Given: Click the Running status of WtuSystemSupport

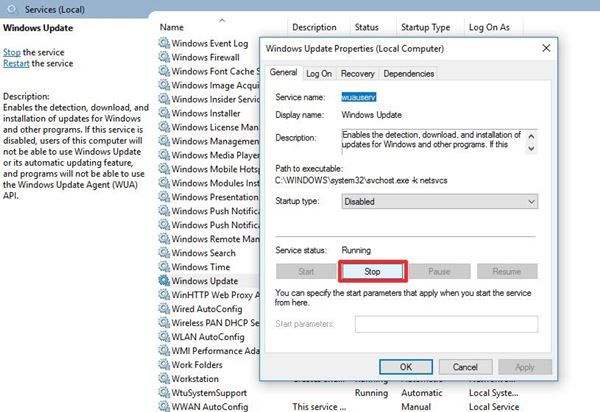Looking at the screenshot, I should coord(371,393).
